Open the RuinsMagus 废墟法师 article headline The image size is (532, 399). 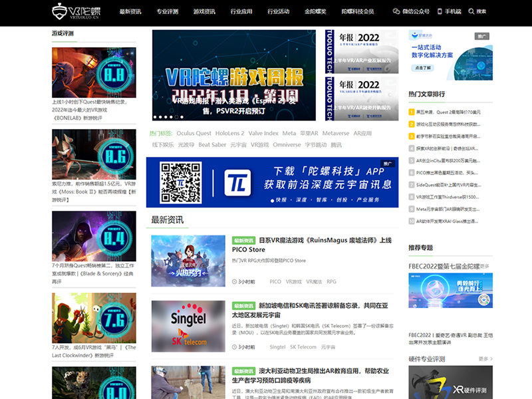(312, 245)
